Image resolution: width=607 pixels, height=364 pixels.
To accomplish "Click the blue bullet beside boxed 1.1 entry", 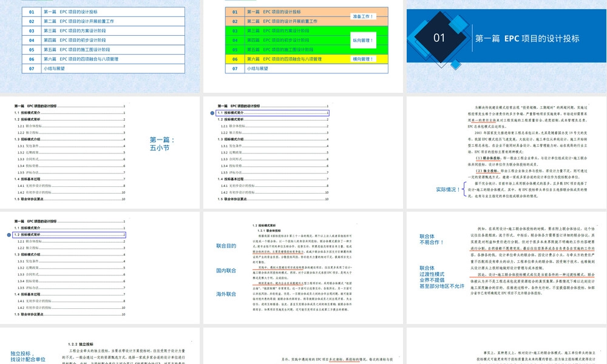I will click(212, 113).
